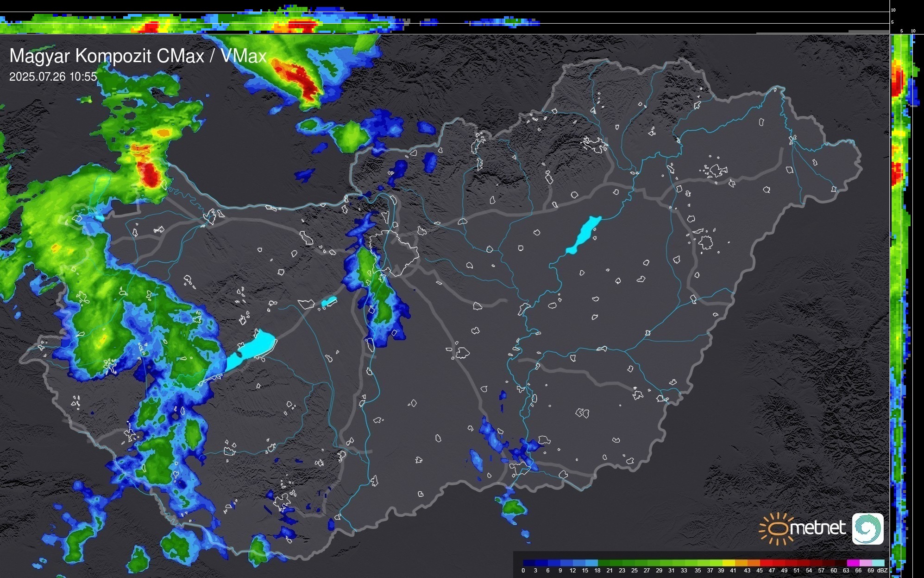
Task: Click the yellow 39 dBZ legend swatch
Action: coord(729,563)
